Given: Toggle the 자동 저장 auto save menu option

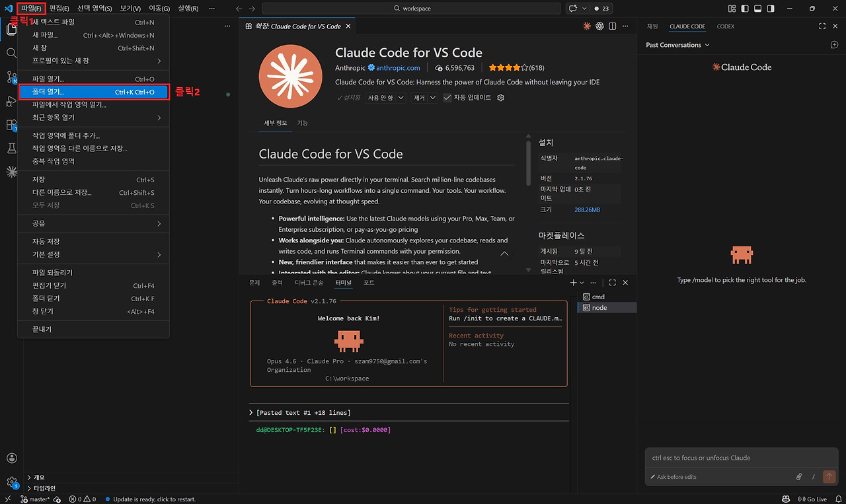Looking at the screenshot, I should coord(93,242).
